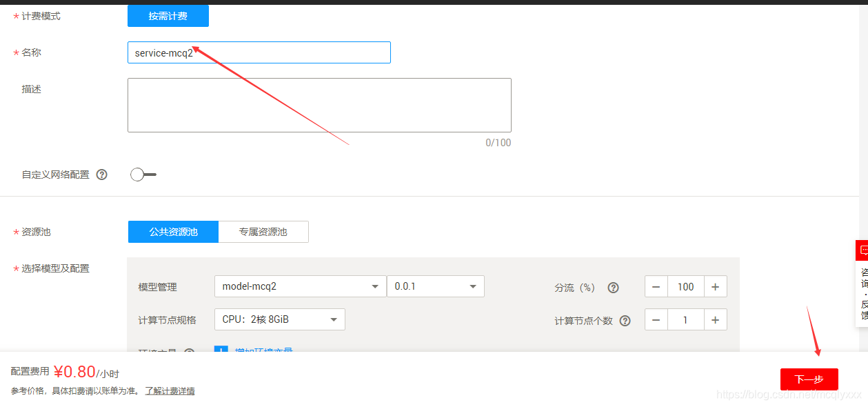Select the 按需计费 billing mode button
868x407 pixels.
point(168,16)
